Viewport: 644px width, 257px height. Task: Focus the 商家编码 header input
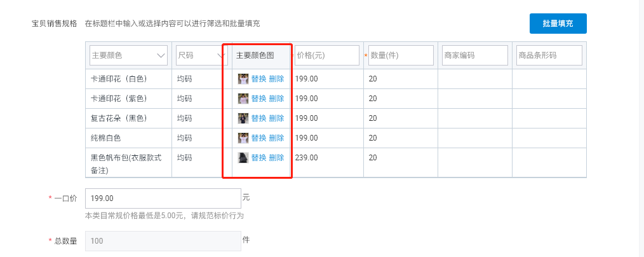[x=475, y=55]
